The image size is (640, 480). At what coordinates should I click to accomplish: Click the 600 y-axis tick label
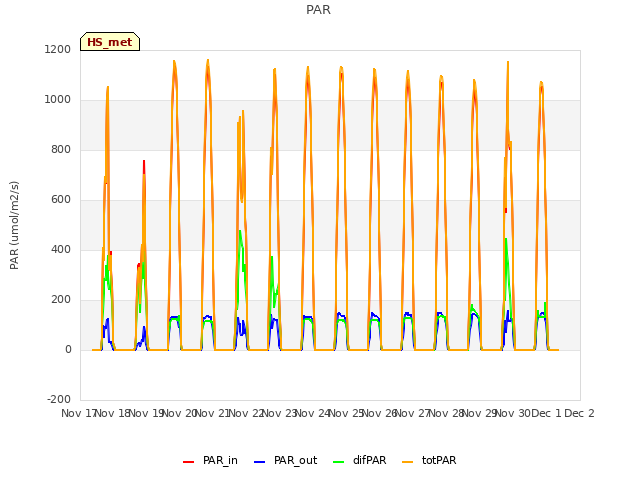point(61,200)
